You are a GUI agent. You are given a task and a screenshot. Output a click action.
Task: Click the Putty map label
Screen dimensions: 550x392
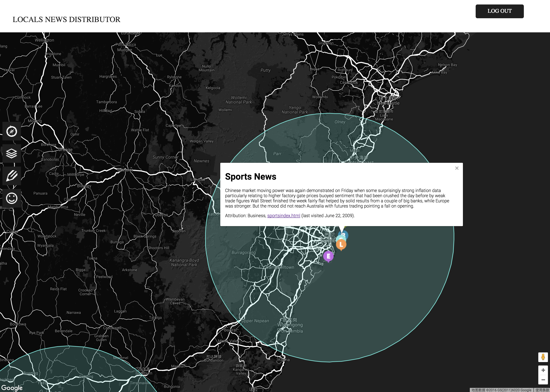tap(266, 70)
